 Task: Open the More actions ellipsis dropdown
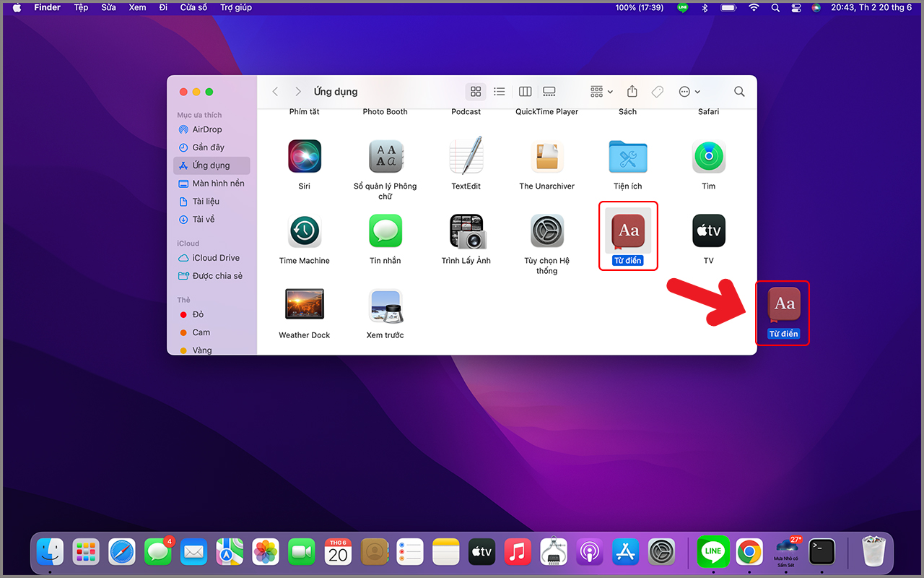click(689, 92)
